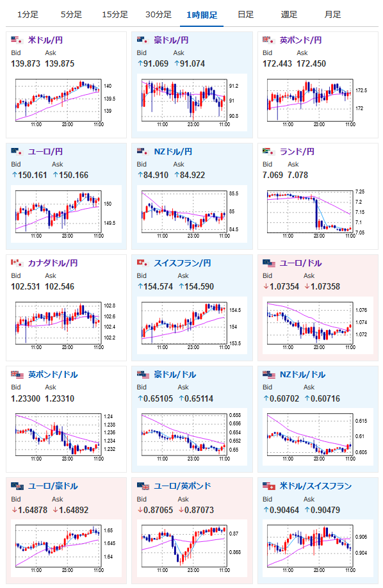Click the 豪ドル/ドル candlestick chart thumbnail
This screenshot has width=383, height=588.
pyautogui.click(x=192, y=436)
